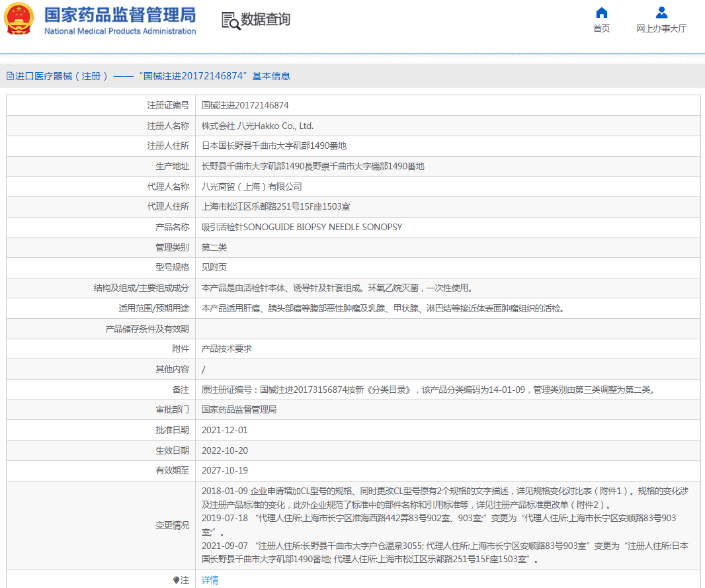Click the 首页 label link
The image size is (705, 588).
[x=602, y=28]
